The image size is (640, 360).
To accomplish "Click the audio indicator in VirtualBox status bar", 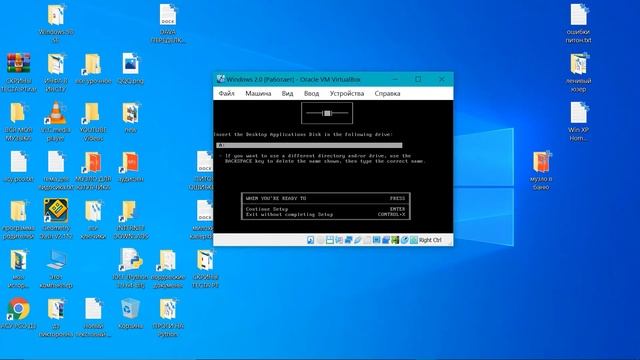I will point(339,240).
